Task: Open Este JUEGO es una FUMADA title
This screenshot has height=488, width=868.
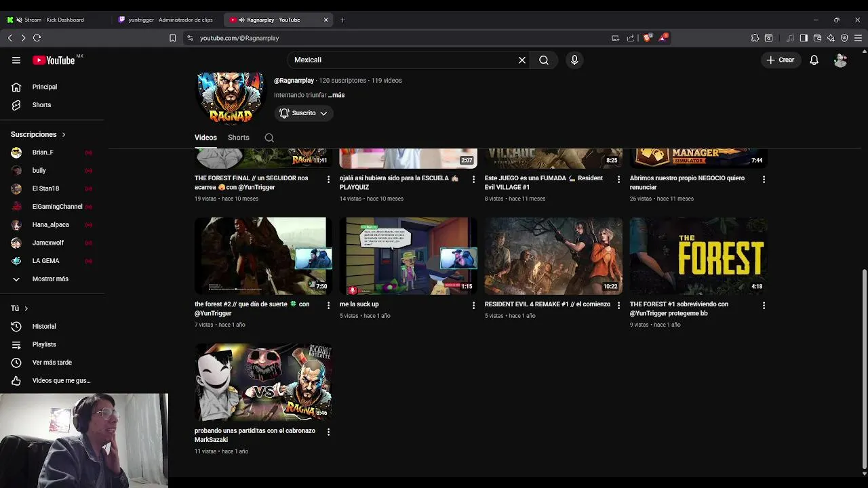Action: tap(544, 183)
